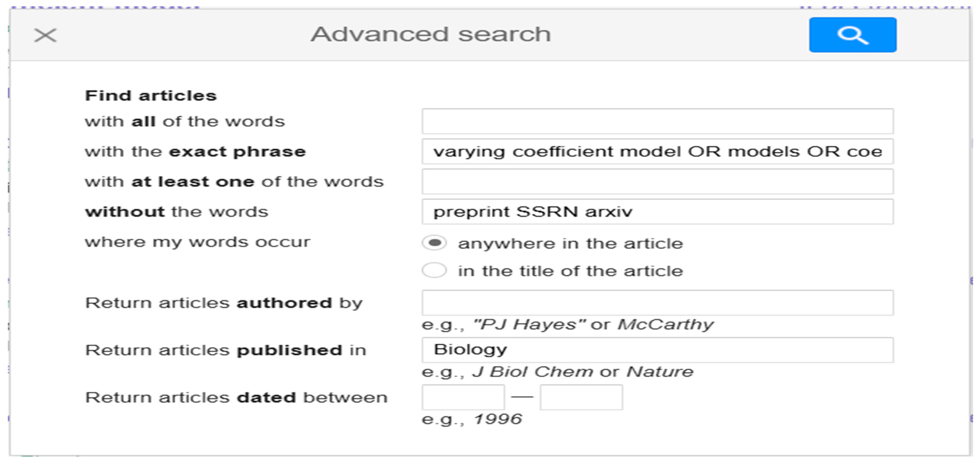Click the "with all of the words" label
The width and height of the screenshot is (980, 462).
pyautogui.click(x=185, y=122)
